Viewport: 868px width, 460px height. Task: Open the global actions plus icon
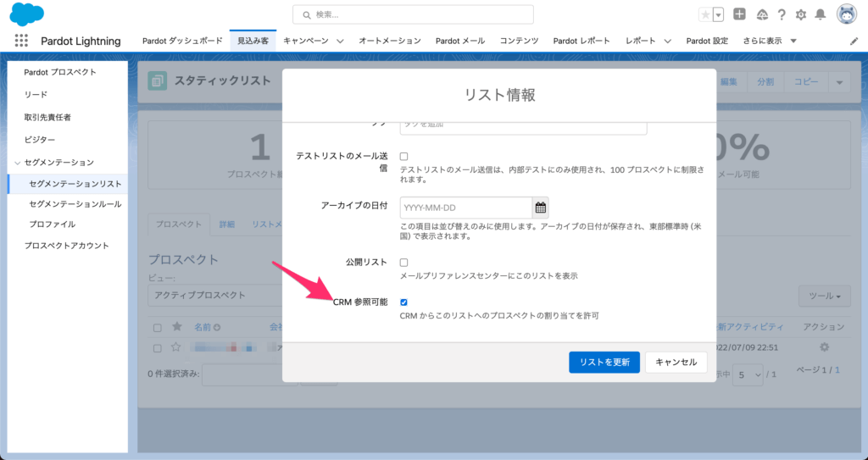[x=739, y=14]
